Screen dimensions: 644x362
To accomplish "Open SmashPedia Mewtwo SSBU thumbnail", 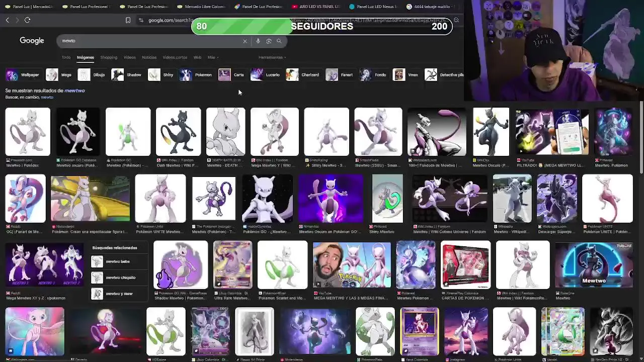I will click(x=378, y=132).
